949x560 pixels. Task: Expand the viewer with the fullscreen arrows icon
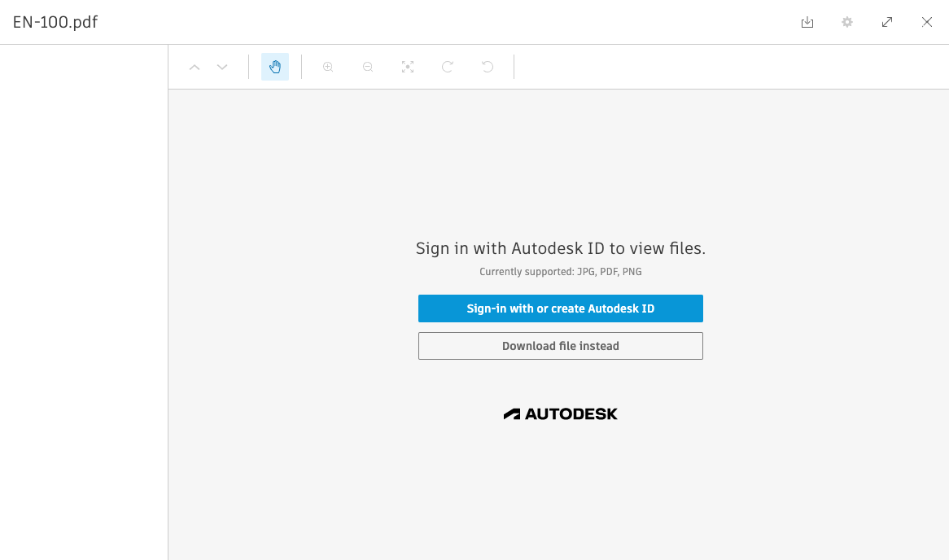[886, 23]
